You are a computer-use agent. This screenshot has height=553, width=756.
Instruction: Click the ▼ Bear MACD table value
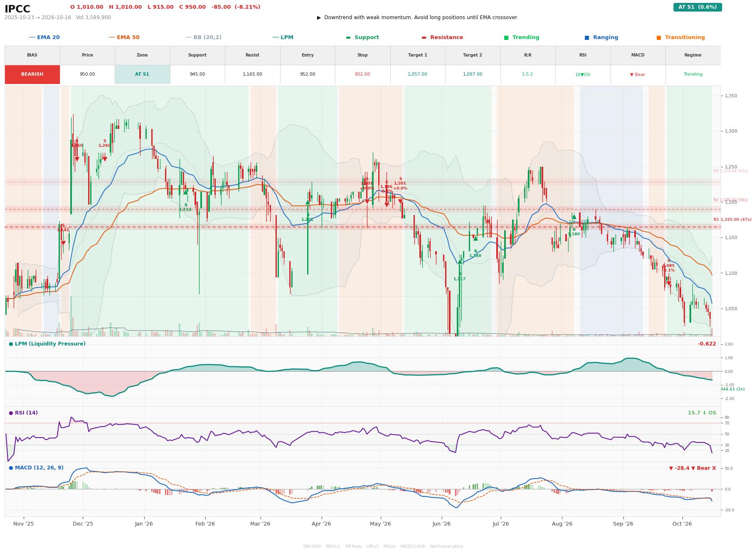638,75
